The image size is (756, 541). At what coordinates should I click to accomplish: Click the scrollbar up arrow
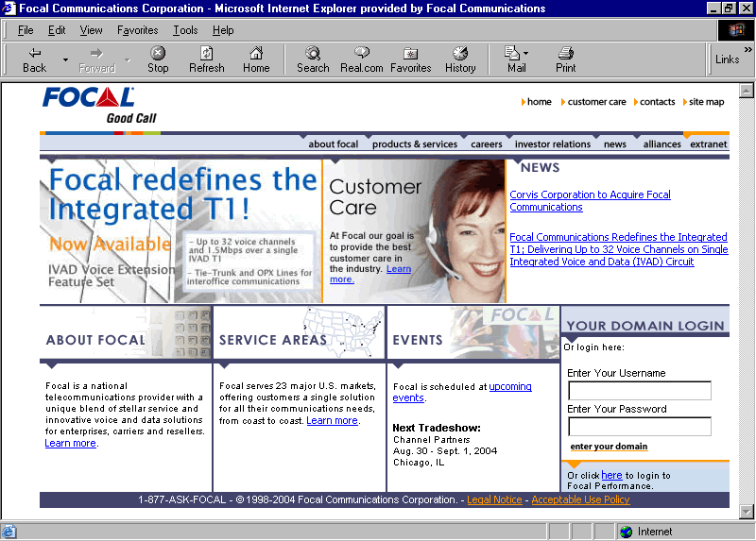point(747,91)
